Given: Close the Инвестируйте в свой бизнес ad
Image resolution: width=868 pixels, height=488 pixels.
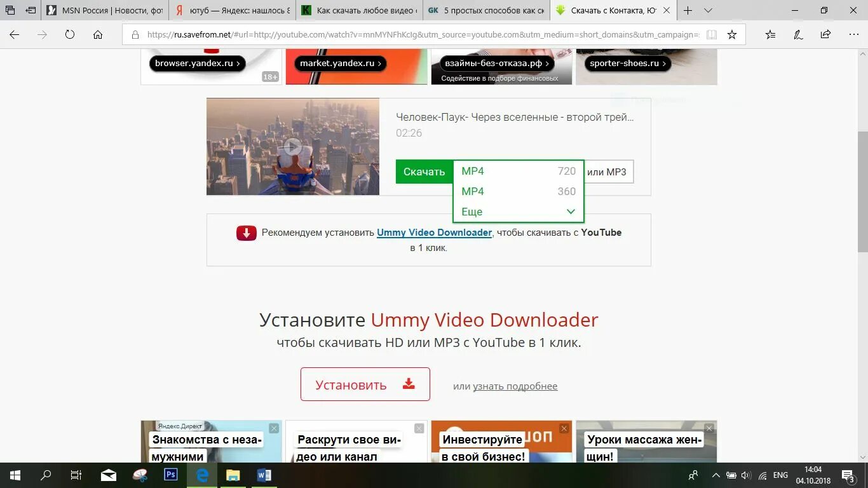Looking at the screenshot, I should tap(564, 428).
